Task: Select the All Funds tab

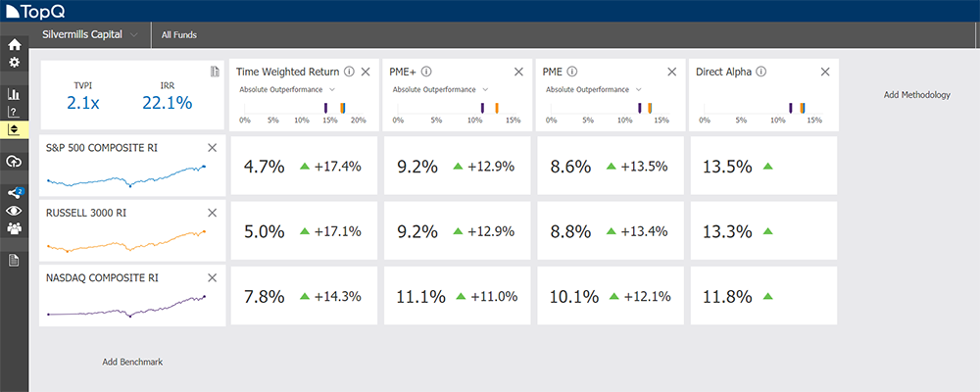Action: coord(179,34)
